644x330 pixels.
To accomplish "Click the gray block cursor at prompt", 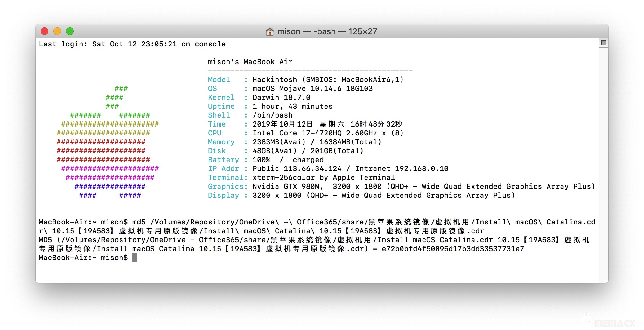I will [135, 258].
